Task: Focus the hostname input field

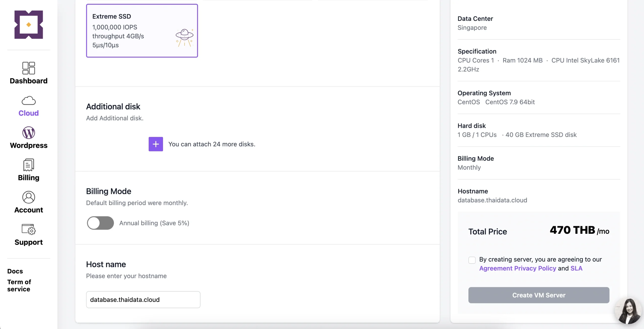Action: (143, 300)
